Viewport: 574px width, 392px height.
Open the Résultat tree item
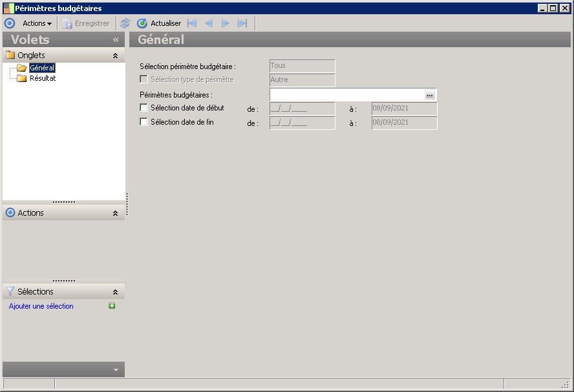pos(43,78)
